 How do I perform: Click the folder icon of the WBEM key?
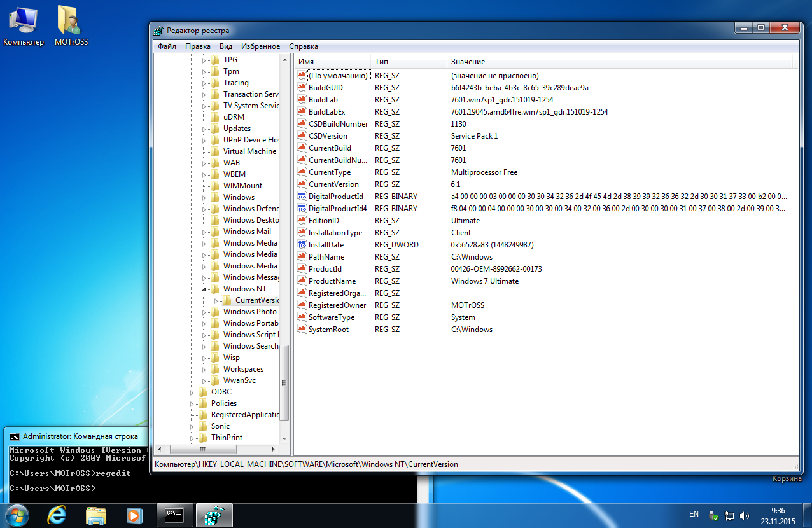tap(214, 174)
